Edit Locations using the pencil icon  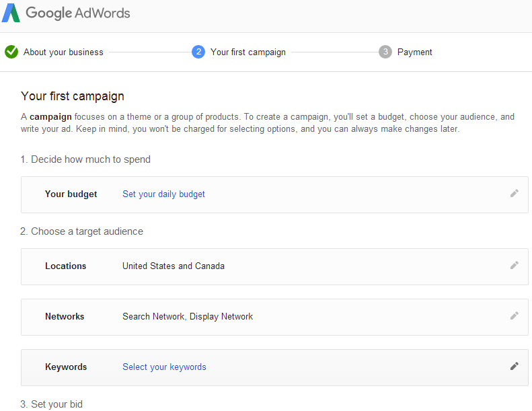515,266
